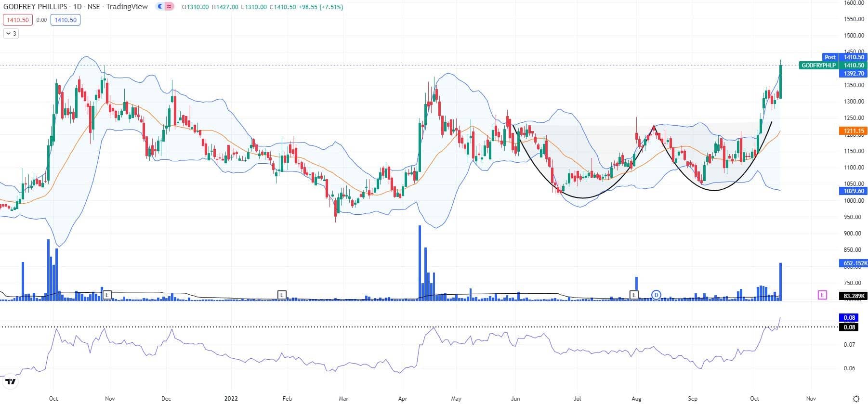Open chart settings gear icon

(856, 399)
